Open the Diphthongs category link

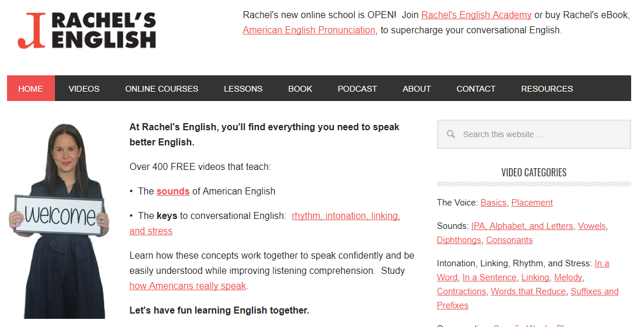459,240
